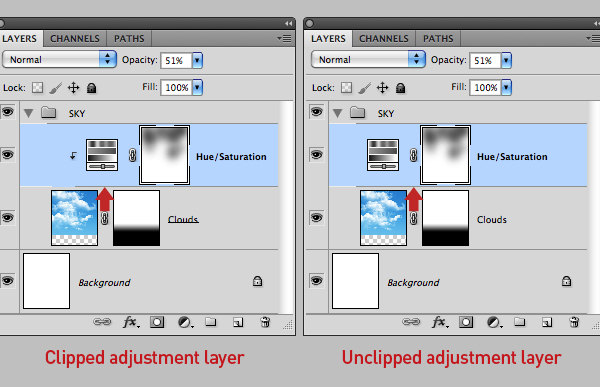The height and width of the screenshot is (387, 600).
Task: Open layer style fx menu in right panel
Action: [x=440, y=322]
